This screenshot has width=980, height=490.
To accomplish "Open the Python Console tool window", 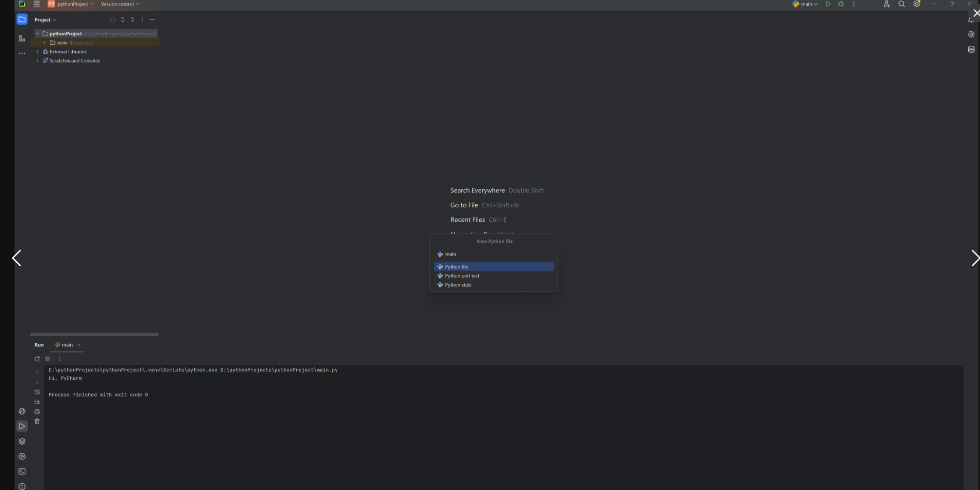I will click(x=22, y=412).
